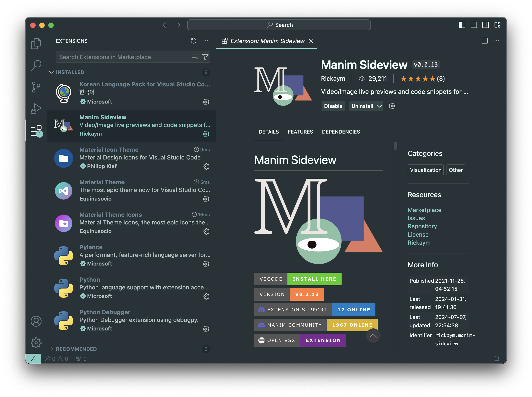This screenshot has height=397, width=532.
Task: Click the title bar Search command box
Action: tap(279, 25)
